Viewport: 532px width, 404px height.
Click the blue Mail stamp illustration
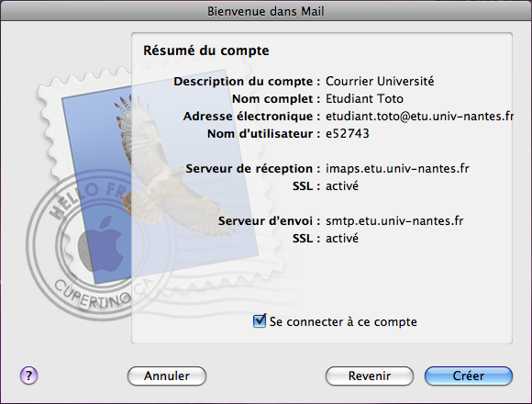(160, 176)
